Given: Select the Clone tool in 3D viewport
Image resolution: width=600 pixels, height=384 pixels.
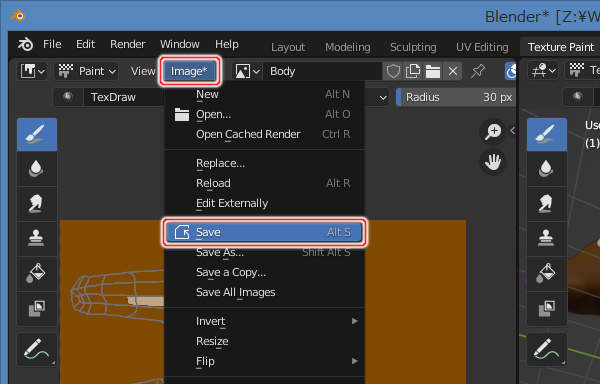Looking at the screenshot, I should point(547,238).
